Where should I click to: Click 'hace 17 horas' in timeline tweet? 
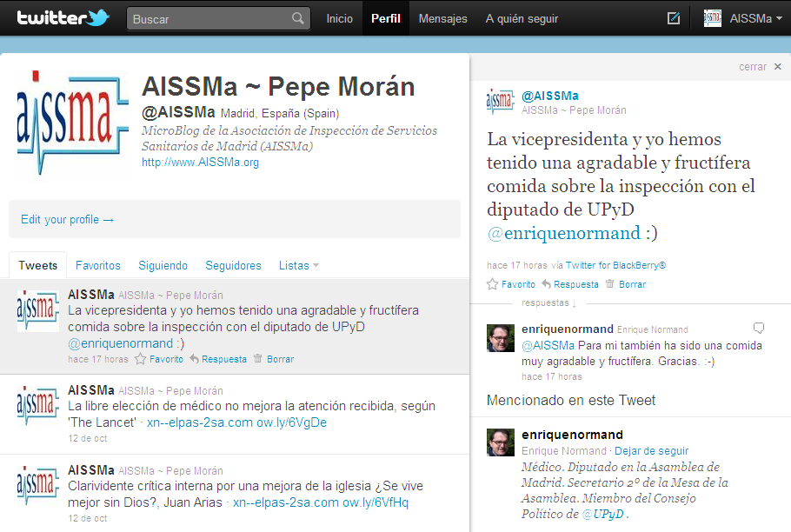point(98,359)
